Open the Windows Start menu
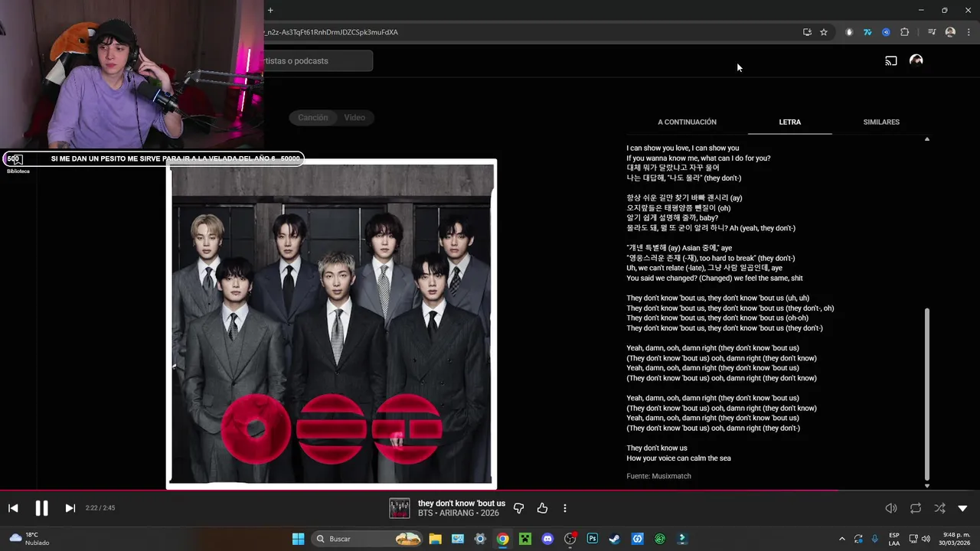 coord(298,539)
